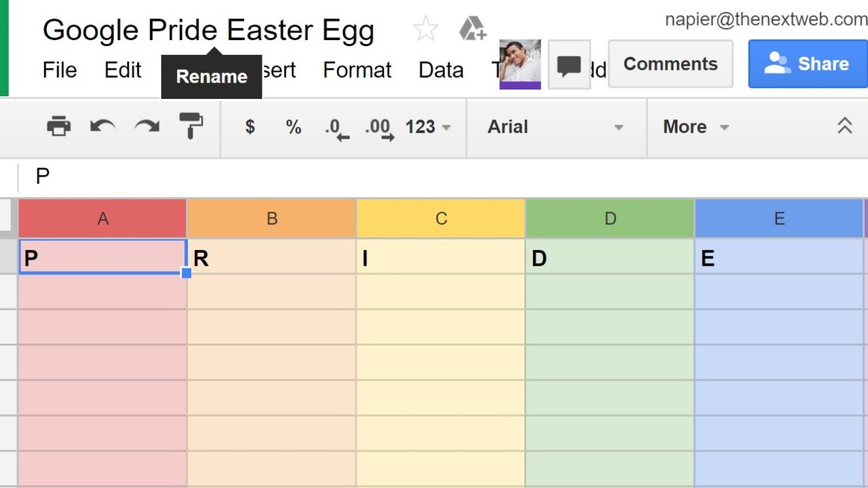Undo the last action
This screenshot has width=868, height=488.
[102, 126]
